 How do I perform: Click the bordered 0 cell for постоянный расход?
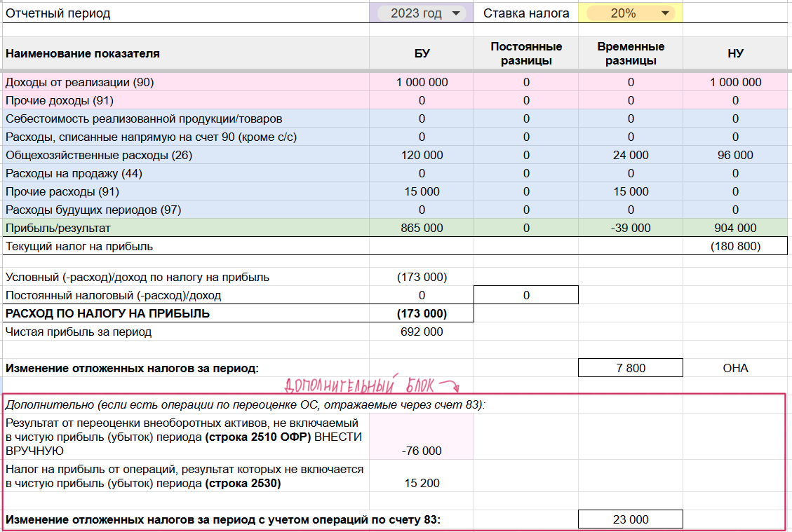point(526,295)
